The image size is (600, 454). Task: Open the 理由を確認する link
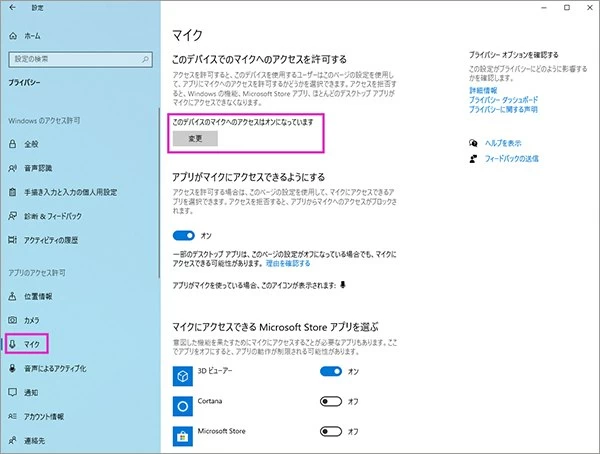(x=288, y=263)
